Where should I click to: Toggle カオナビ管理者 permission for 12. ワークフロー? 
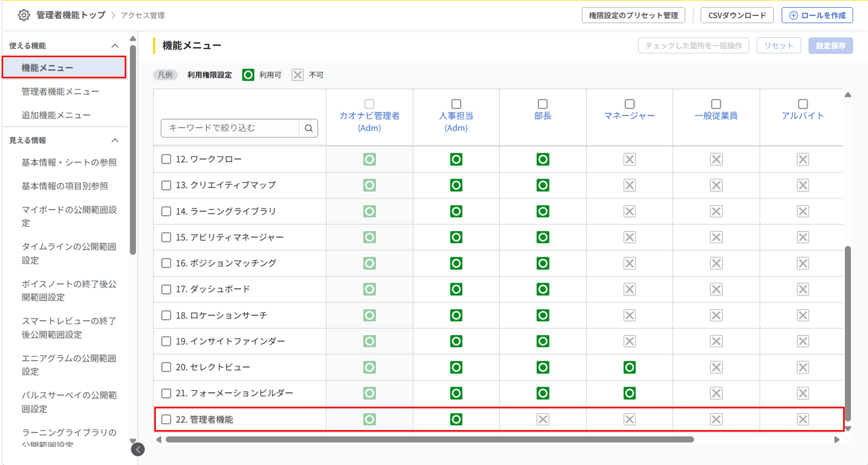[x=369, y=159]
